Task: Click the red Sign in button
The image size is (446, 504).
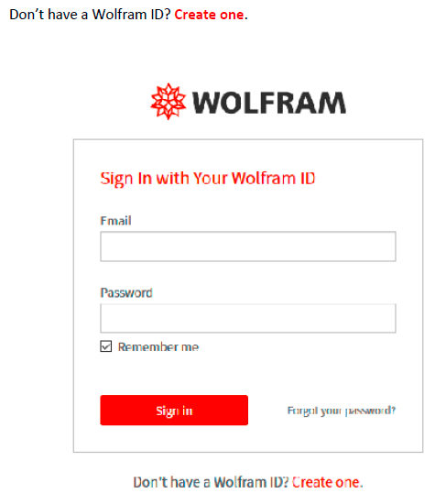Action: coord(174,411)
